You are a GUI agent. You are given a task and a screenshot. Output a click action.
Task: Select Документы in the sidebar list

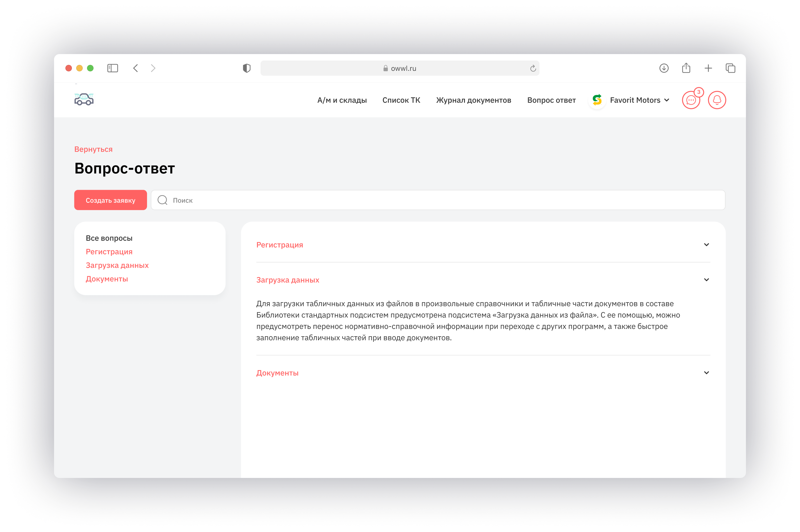click(x=106, y=279)
